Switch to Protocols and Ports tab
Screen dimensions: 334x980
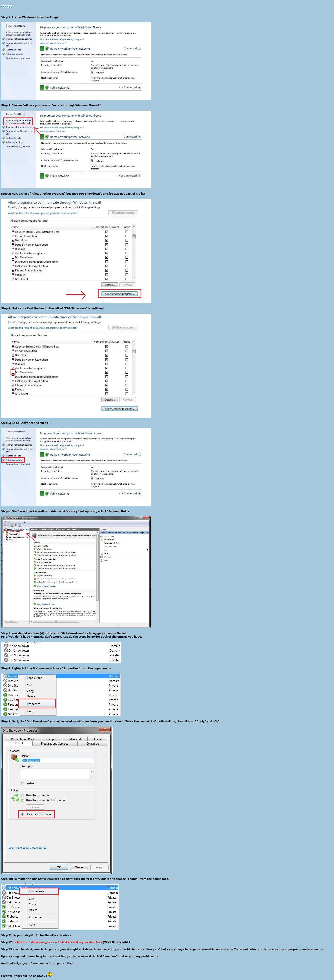point(23,739)
